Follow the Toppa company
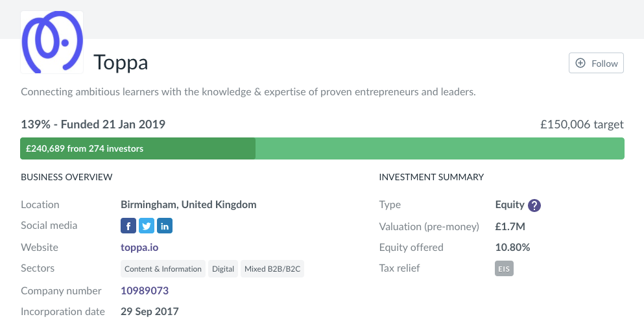Viewport: 644px width, 330px height. (x=596, y=64)
